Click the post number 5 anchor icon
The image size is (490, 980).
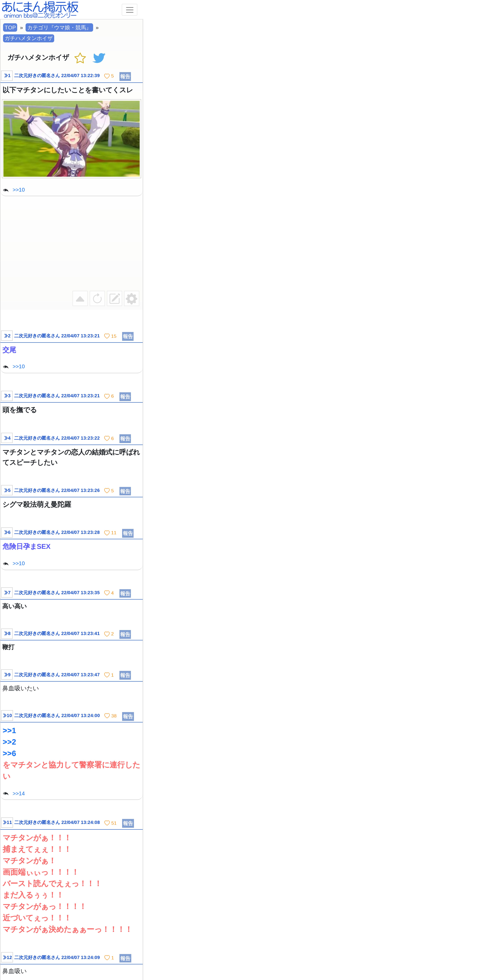coord(7,490)
